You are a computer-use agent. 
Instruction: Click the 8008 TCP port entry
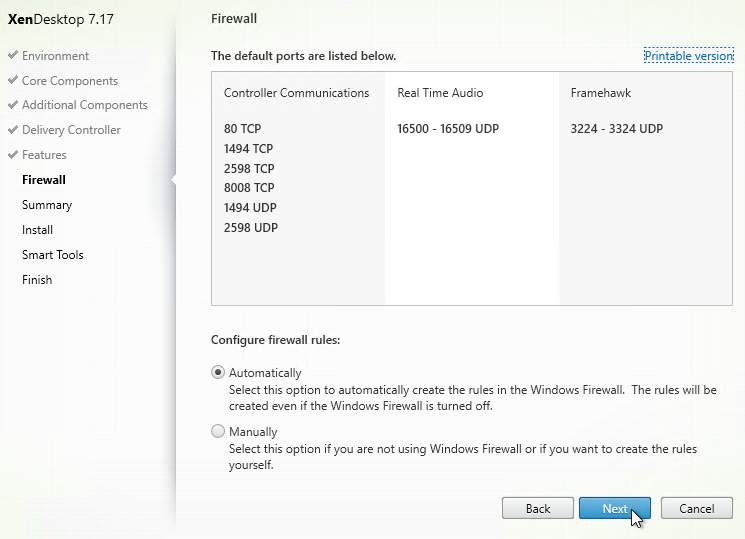click(249, 188)
